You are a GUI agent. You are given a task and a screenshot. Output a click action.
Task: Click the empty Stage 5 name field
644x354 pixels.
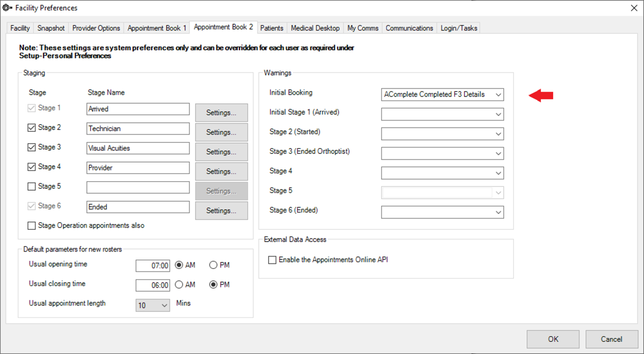click(138, 188)
